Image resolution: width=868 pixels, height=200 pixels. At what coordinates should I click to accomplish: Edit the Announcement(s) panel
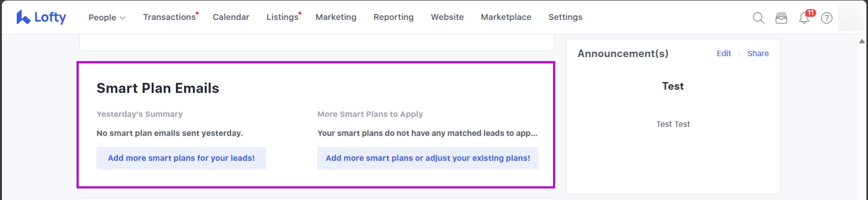point(724,54)
